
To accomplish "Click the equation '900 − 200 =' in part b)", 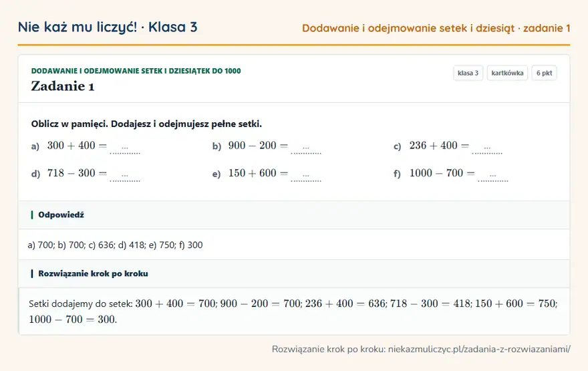I will (x=259, y=146).
